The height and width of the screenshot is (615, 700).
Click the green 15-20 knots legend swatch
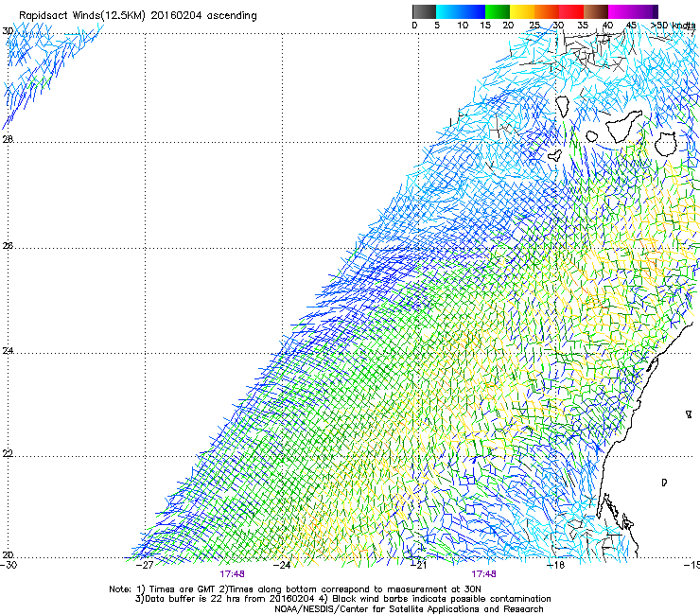(498, 11)
